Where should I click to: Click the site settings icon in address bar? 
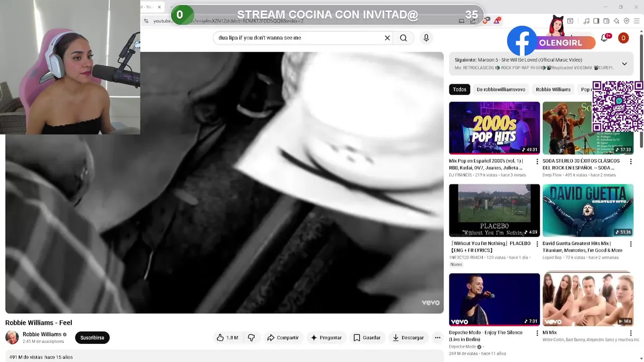click(146, 21)
